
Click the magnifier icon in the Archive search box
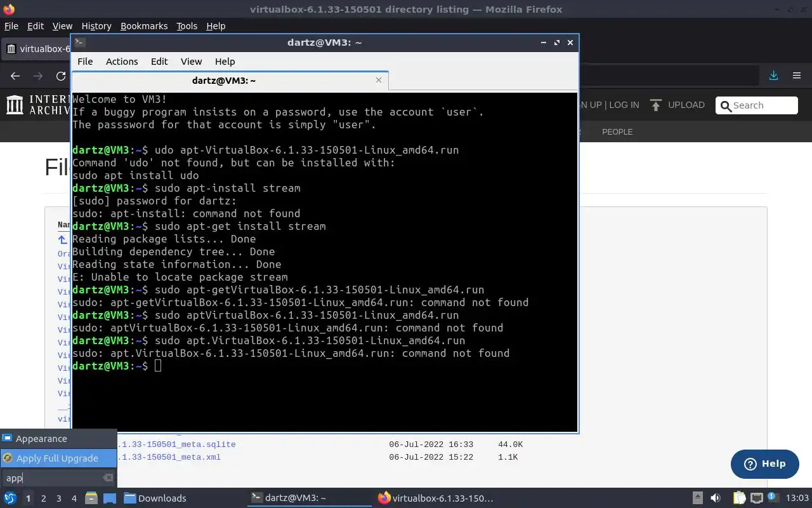[726, 105]
